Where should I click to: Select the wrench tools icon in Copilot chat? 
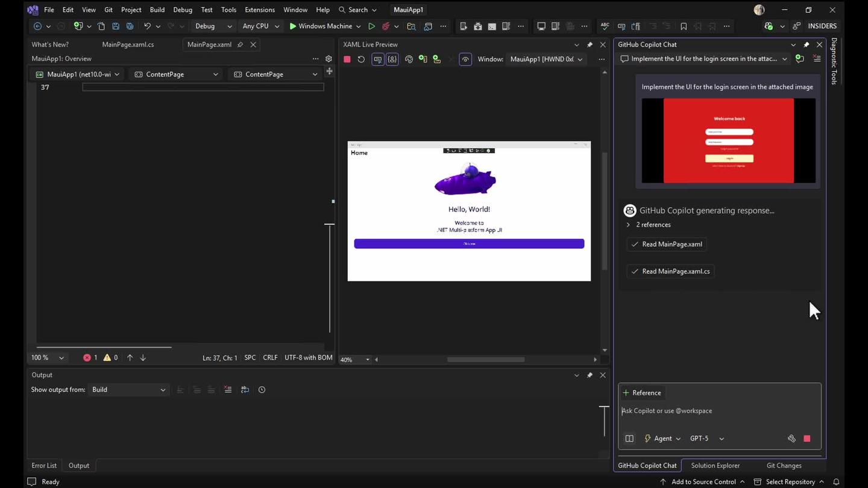point(791,439)
